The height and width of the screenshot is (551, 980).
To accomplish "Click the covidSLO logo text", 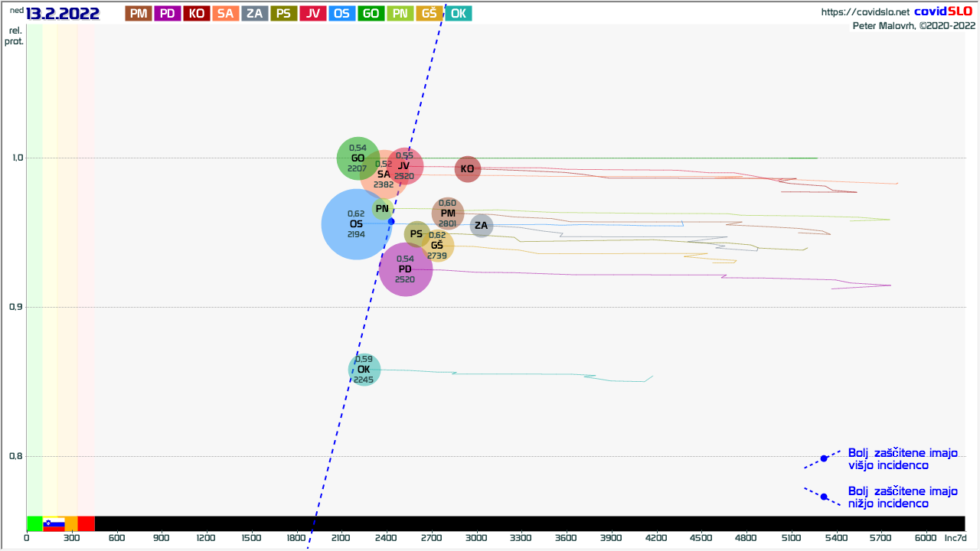I will coord(944,11).
